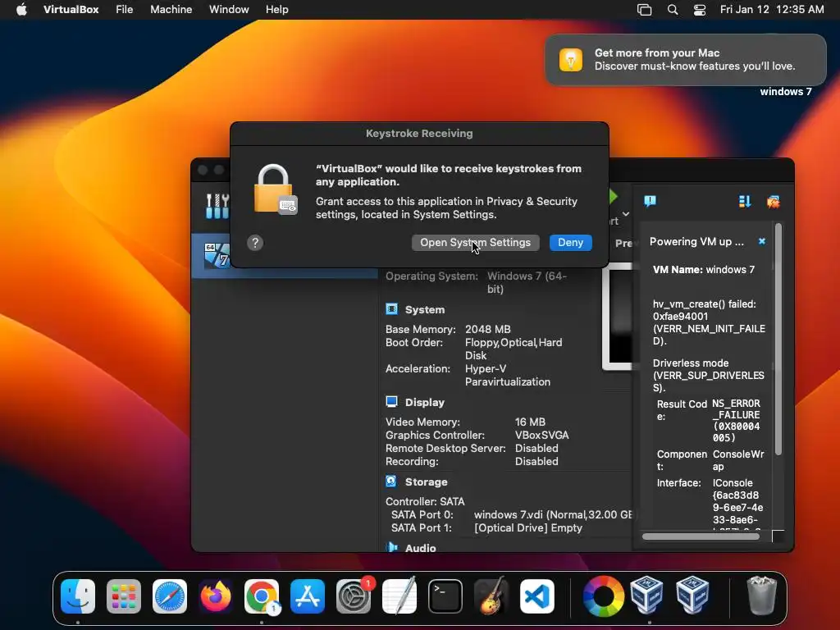
Task: Click the notification panel horizontal scrollbar
Action: point(701,536)
